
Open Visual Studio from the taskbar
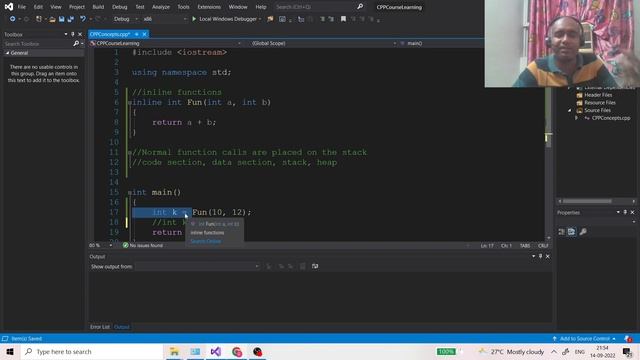[x=216, y=351]
